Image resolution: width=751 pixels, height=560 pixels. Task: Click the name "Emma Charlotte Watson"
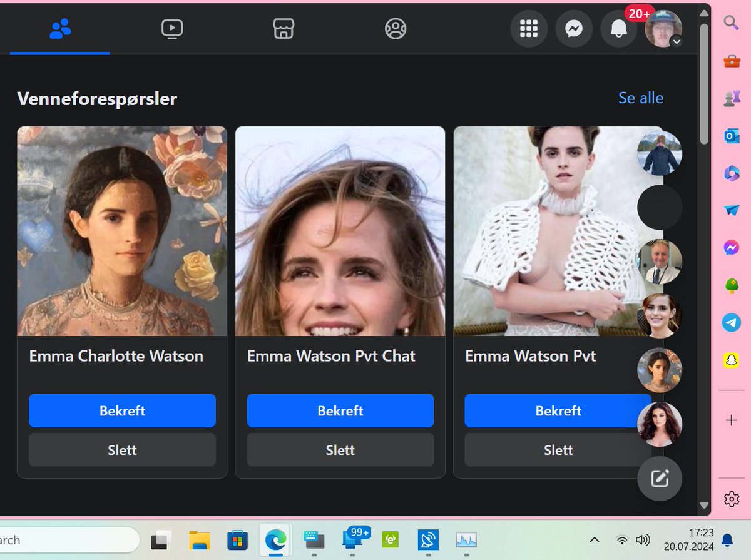(x=116, y=356)
